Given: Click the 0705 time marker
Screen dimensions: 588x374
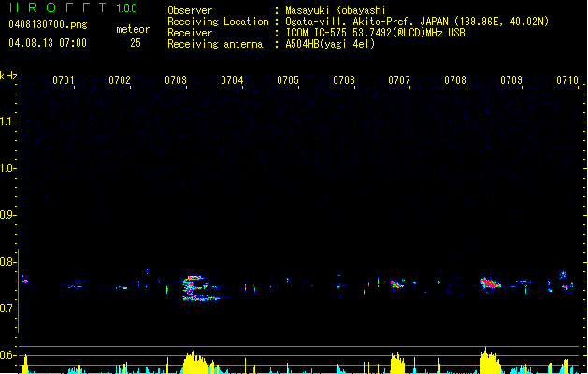Looking at the screenshot, I should pos(288,80).
